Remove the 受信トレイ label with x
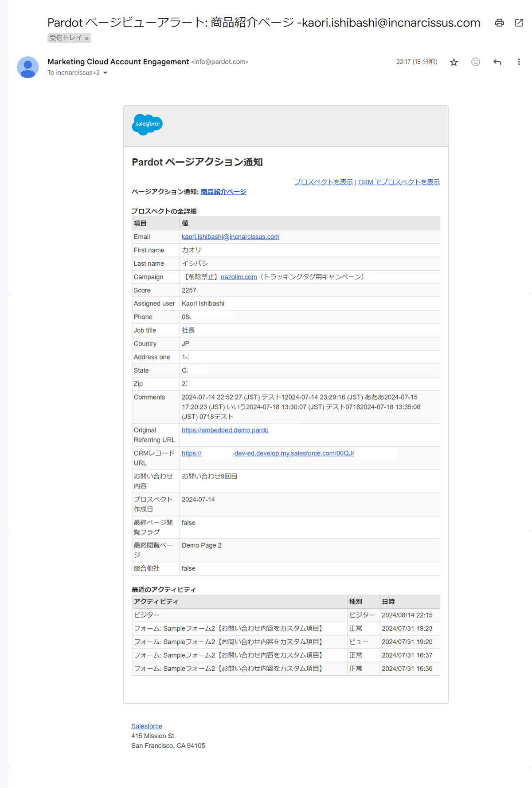 87,39
